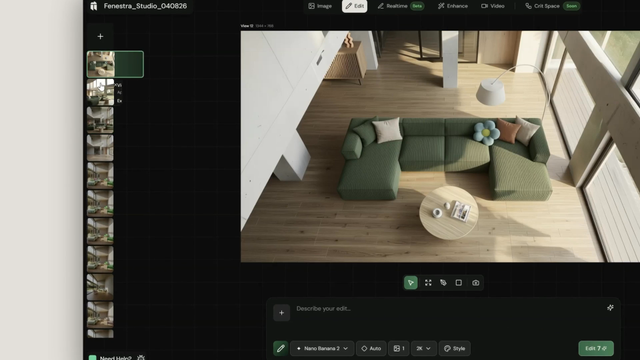Click the Auto aspect ratio button

coord(371,348)
